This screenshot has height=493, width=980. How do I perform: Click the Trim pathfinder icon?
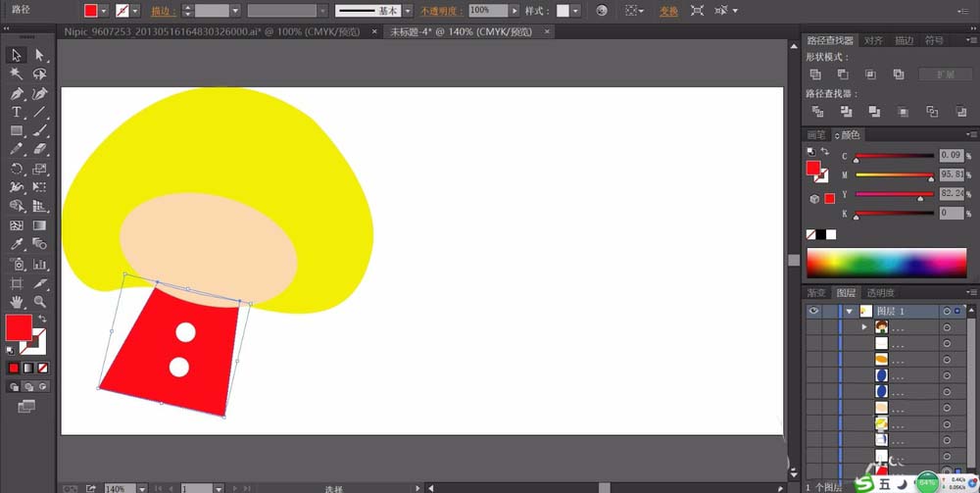point(846,111)
